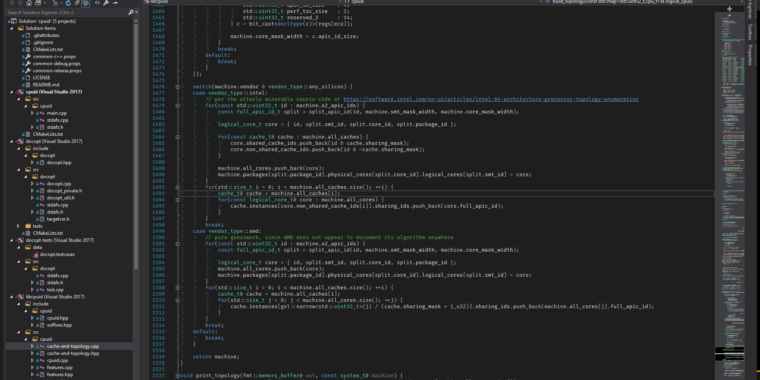The width and height of the screenshot is (760, 380).
Task: Click the Home icon in Solution Explorer toolbar
Action: (x=29, y=3)
